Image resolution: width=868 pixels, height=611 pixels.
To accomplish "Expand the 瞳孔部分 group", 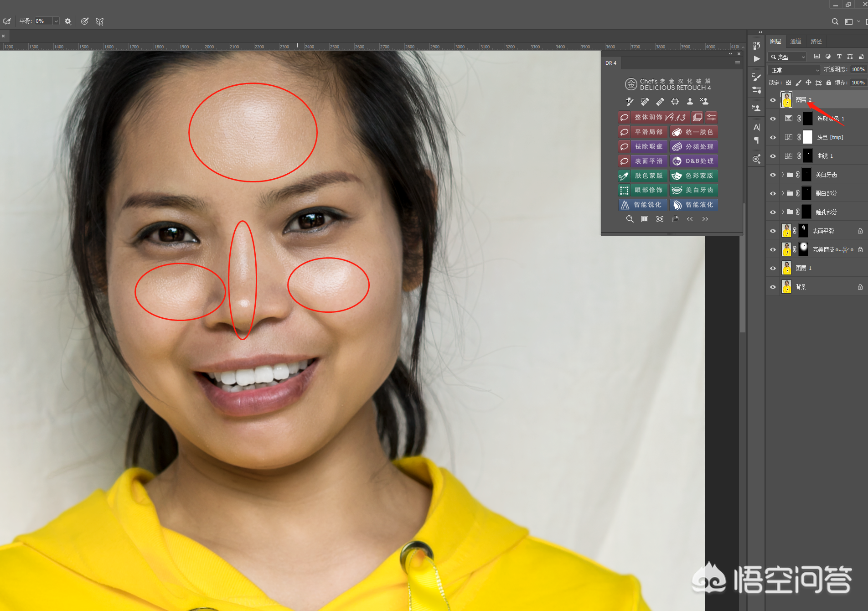I will pyautogui.click(x=783, y=212).
